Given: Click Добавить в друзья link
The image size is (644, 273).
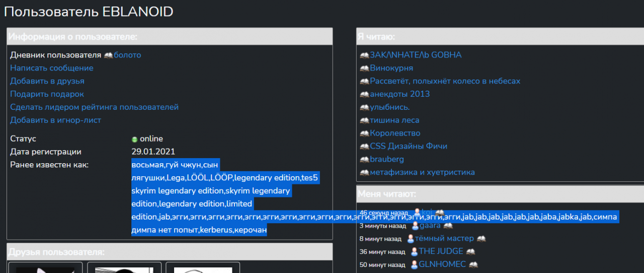Looking at the screenshot, I should coord(47,81).
